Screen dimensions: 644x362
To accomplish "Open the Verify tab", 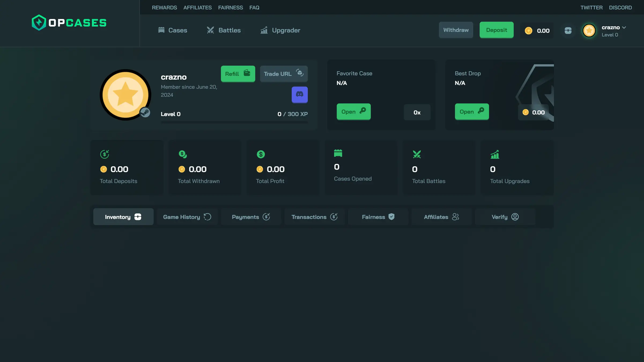I will [505, 217].
